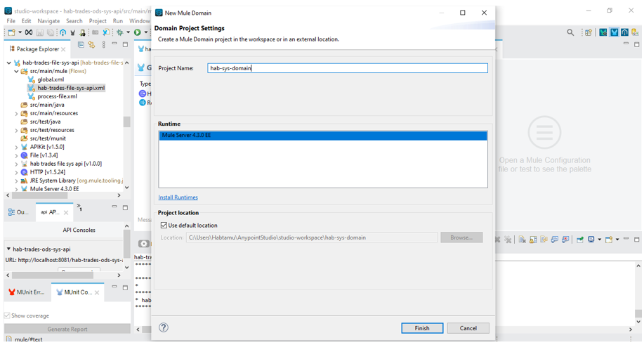
Task: Switch to the MUnit Errors tab
Action: [x=27, y=292]
